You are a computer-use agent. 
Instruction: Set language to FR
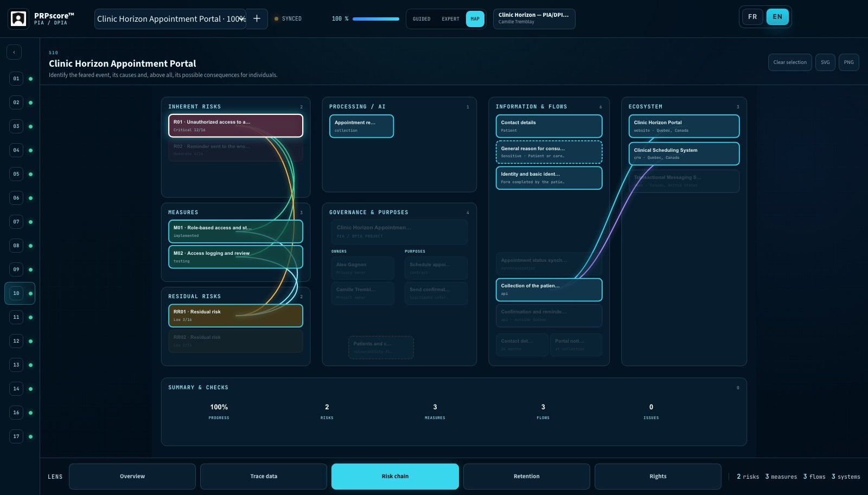(752, 17)
